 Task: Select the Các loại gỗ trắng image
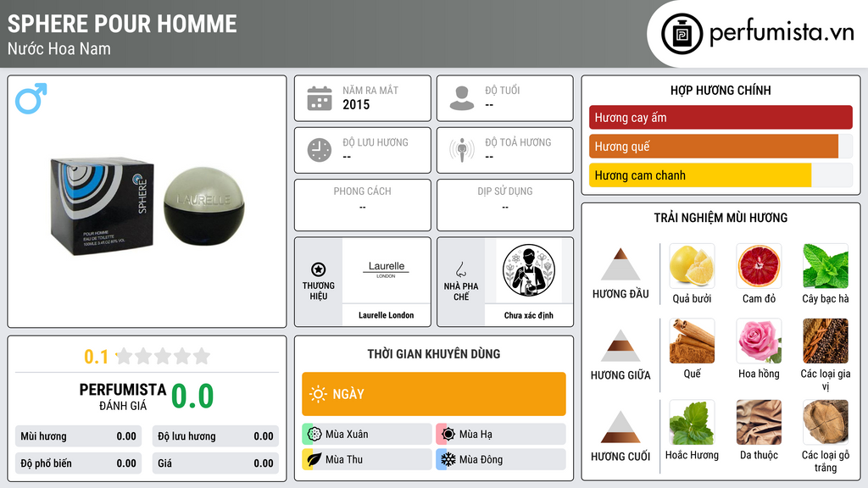point(826,422)
